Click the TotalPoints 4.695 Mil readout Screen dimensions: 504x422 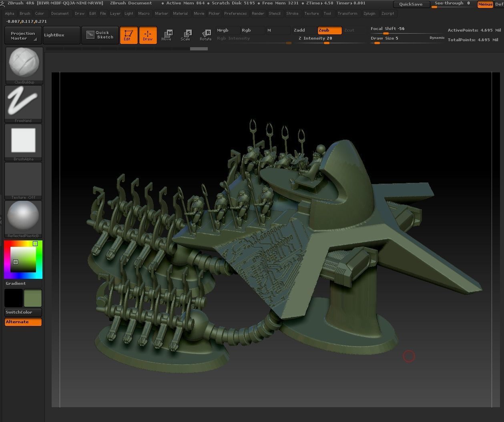[473, 40]
